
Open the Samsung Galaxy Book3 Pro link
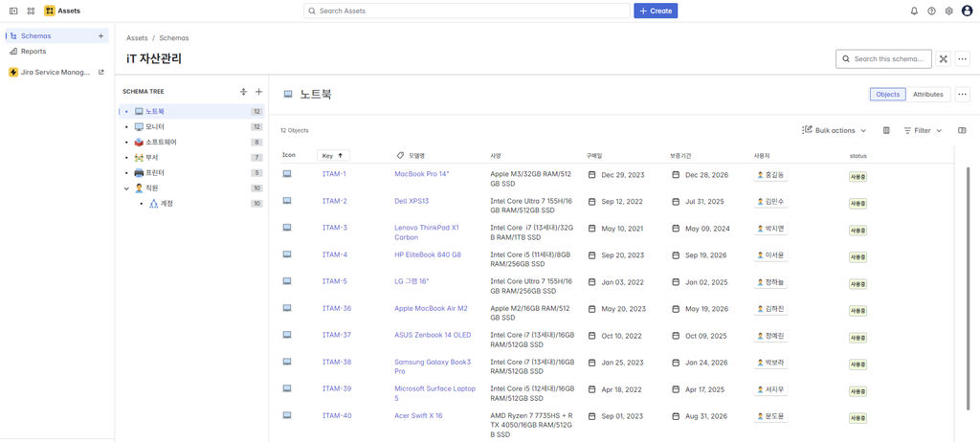(x=433, y=366)
